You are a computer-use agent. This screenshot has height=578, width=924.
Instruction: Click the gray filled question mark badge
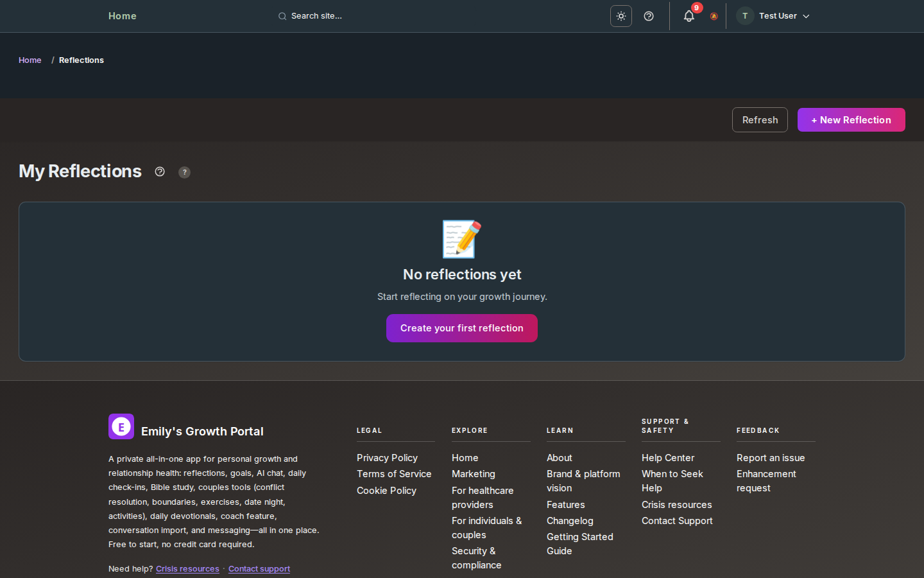tap(184, 172)
